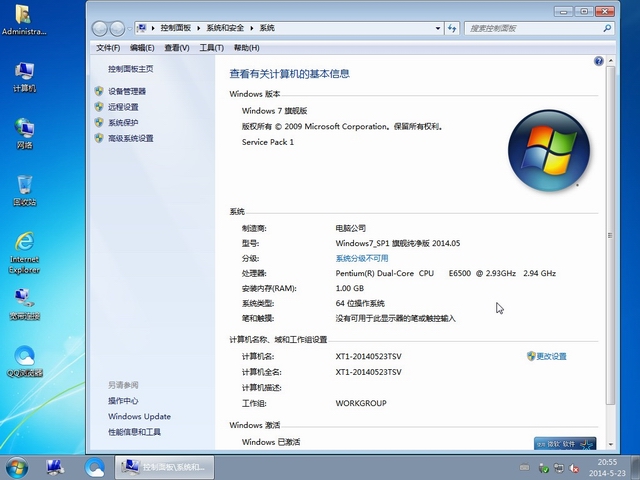Click shield icon beside 系统保护
The image size is (640, 480).
99,122
